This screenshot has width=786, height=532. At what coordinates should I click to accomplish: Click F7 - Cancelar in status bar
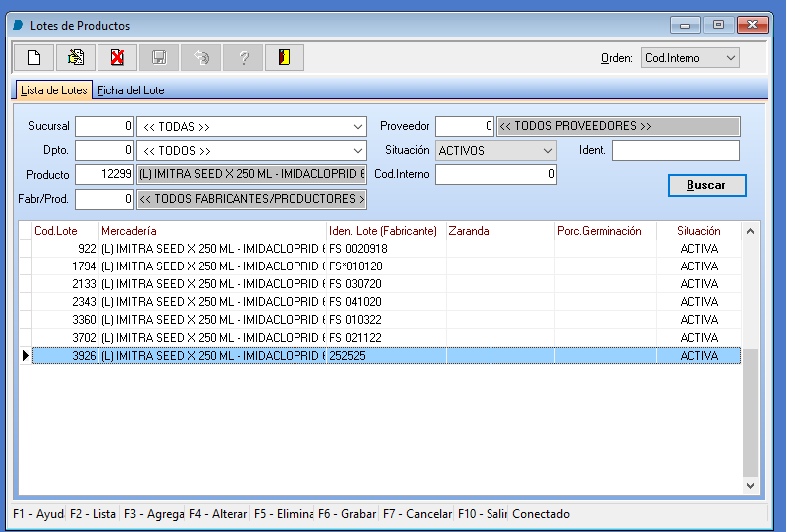tap(417, 514)
